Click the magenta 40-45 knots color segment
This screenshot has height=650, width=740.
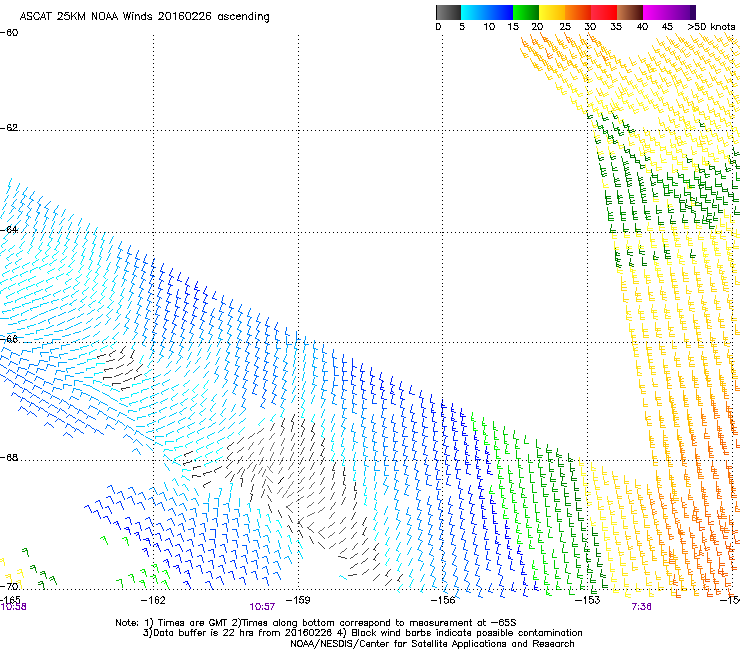pyautogui.click(x=656, y=12)
